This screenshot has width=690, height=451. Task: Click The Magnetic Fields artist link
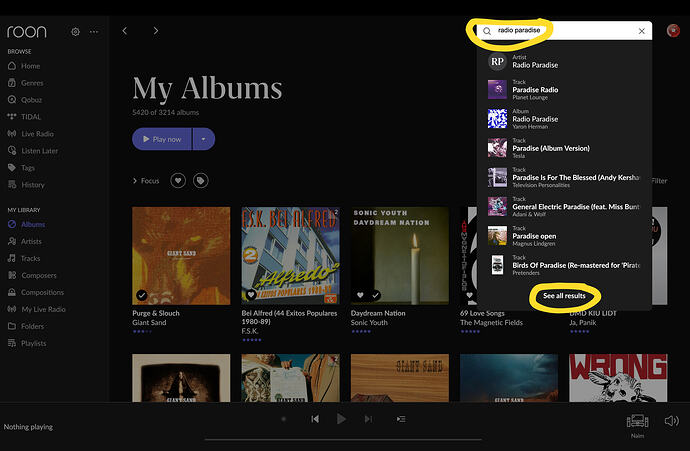click(x=491, y=323)
